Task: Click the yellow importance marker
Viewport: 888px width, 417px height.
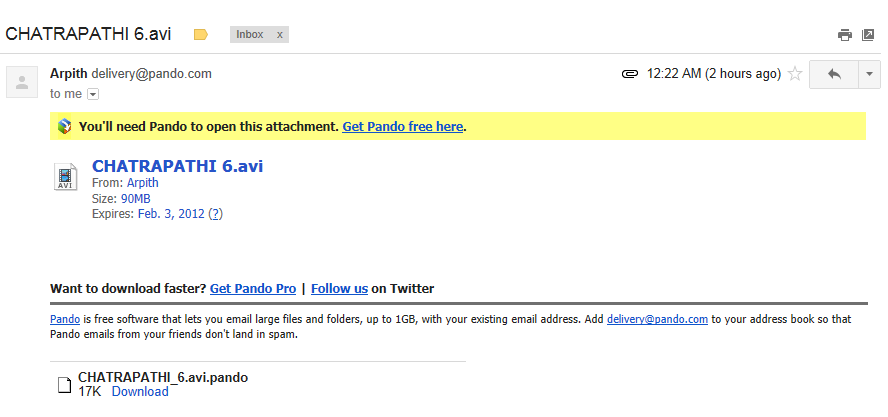Action: click(x=200, y=34)
